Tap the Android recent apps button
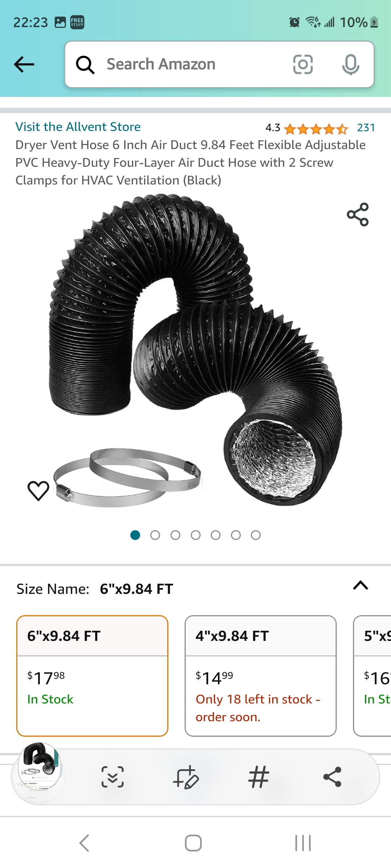Image resolution: width=391 pixels, height=868 pixels. click(303, 843)
